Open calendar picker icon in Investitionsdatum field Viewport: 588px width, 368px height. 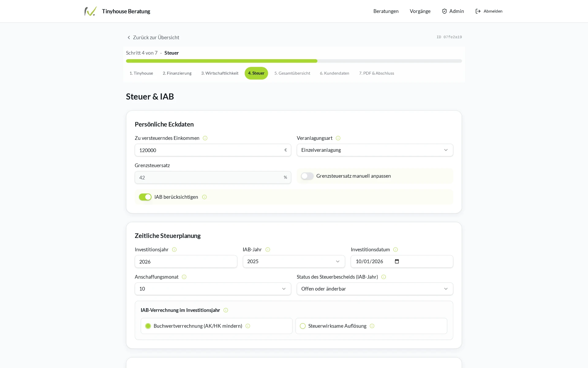tap(397, 261)
